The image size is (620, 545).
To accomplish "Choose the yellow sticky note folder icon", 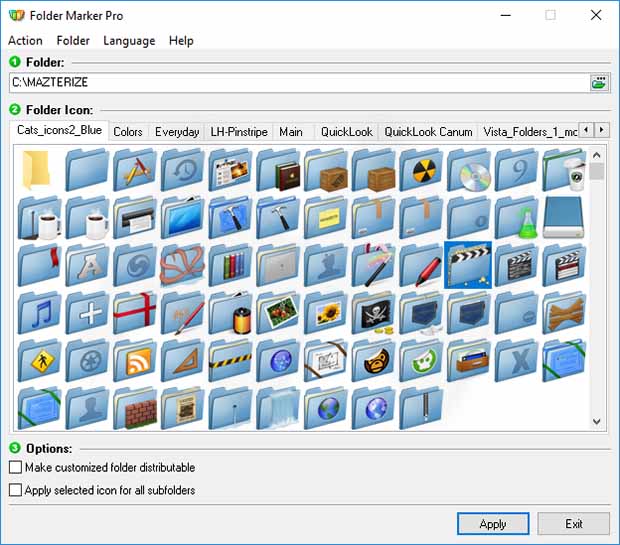I will click(325, 217).
